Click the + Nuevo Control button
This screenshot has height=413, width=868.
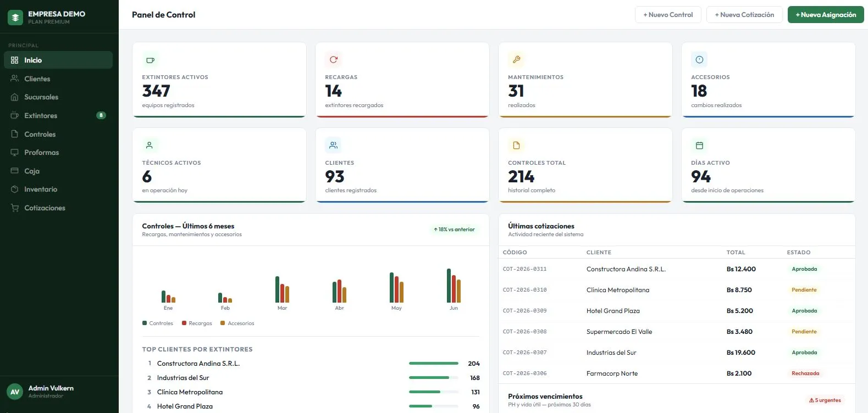[668, 15]
